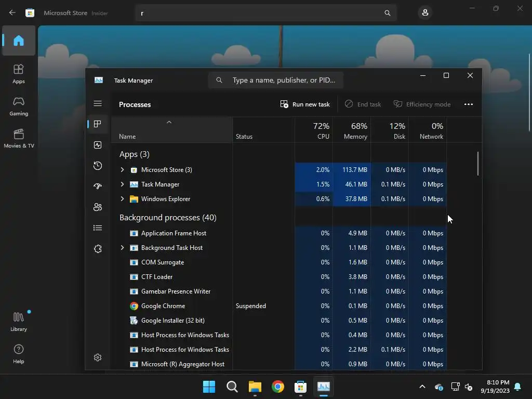Open Task Manager settings gear icon
Viewport: 532px width, 399px height.
(97, 357)
